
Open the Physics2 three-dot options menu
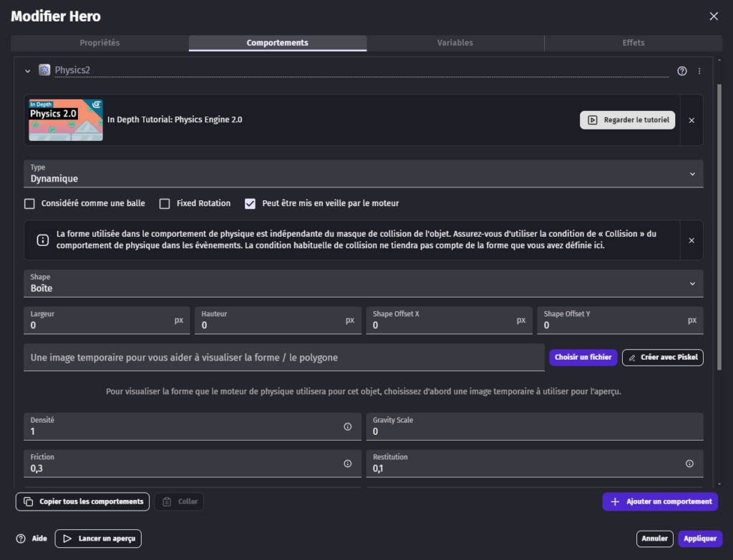click(699, 71)
